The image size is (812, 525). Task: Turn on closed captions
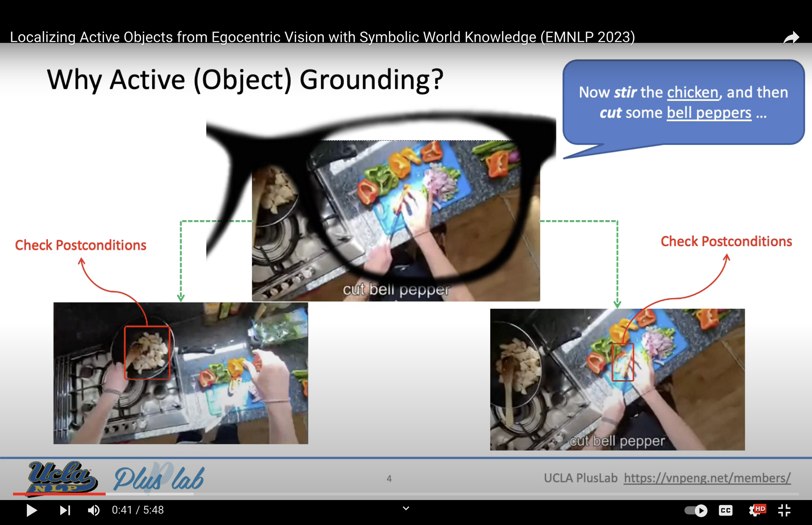point(725,510)
